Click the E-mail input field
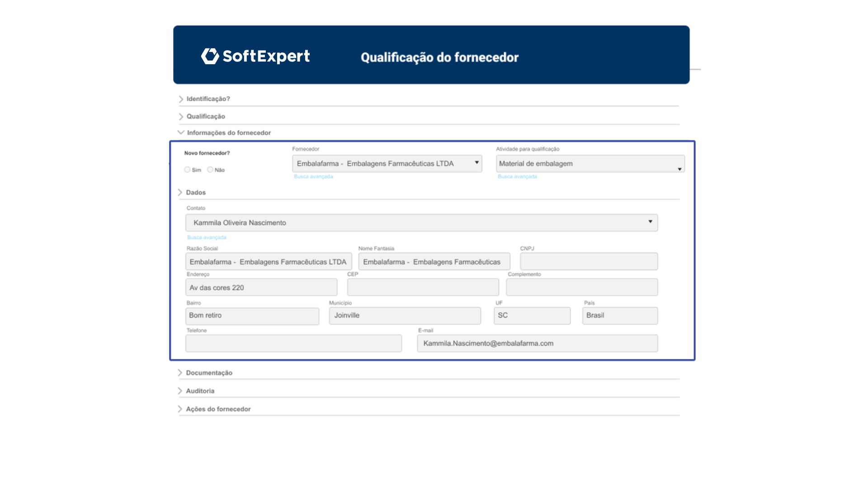 coord(537,343)
